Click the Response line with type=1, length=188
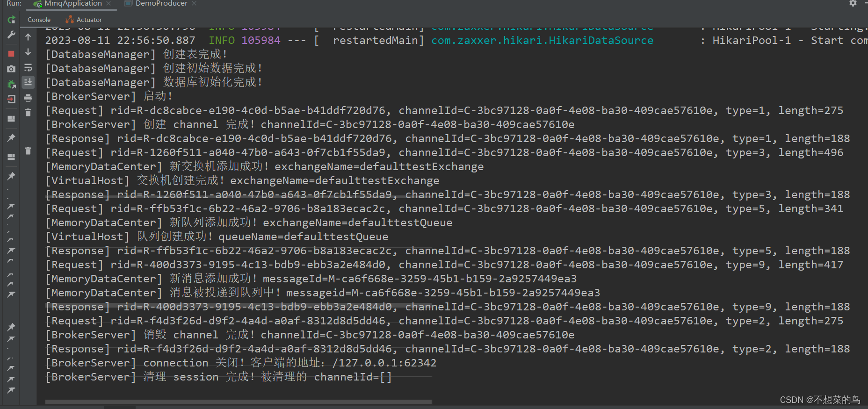 [x=448, y=138]
